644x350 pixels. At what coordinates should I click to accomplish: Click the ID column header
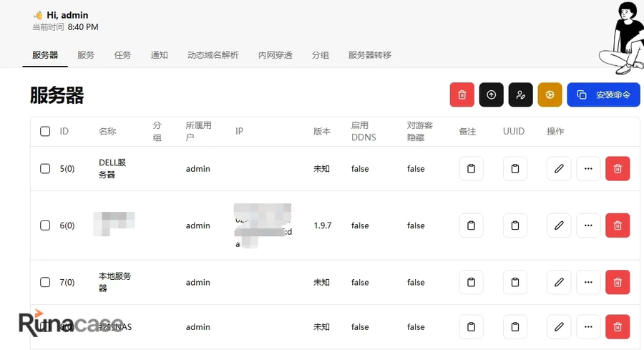click(x=64, y=131)
